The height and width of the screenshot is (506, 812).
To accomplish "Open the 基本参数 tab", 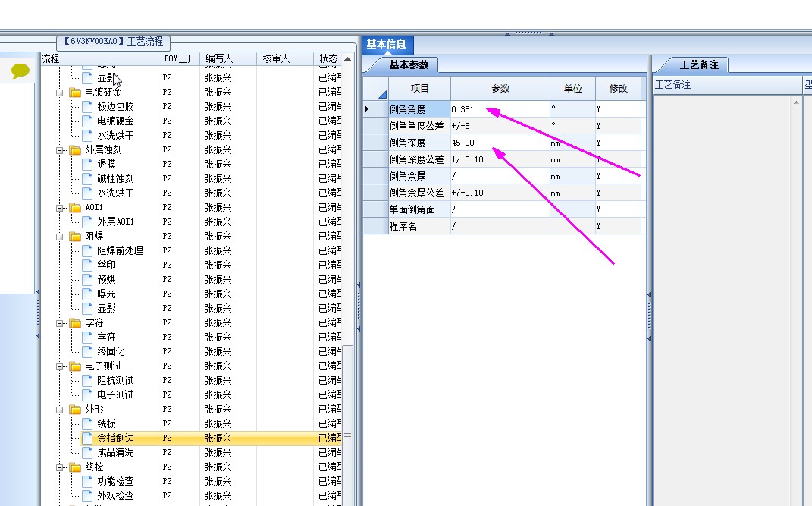I will (x=409, y=64).
